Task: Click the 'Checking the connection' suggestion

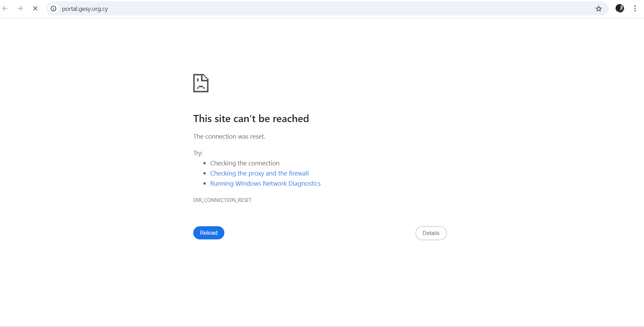Action: pos(245,163)
